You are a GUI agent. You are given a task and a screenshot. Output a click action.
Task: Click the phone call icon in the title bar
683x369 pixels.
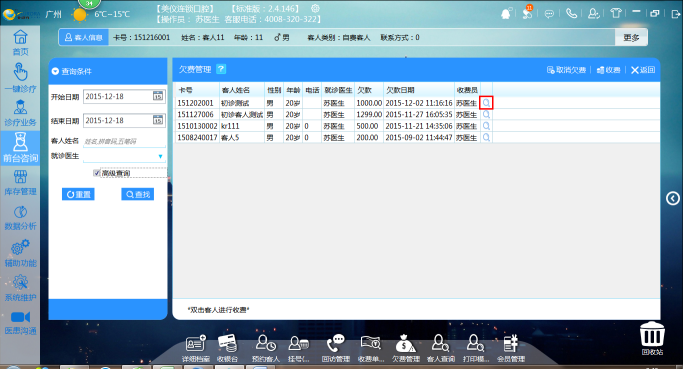coord(571,14)
